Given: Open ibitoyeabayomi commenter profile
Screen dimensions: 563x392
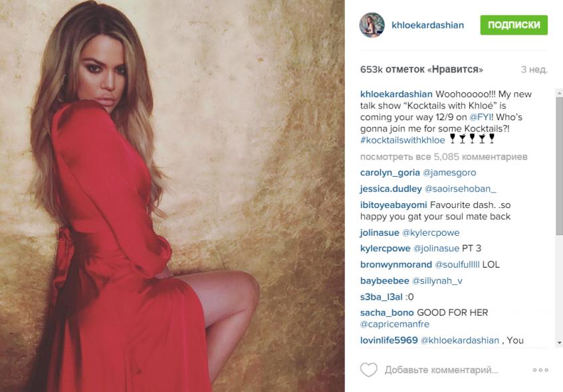Looking at the screenshot, I should point(394,205).
